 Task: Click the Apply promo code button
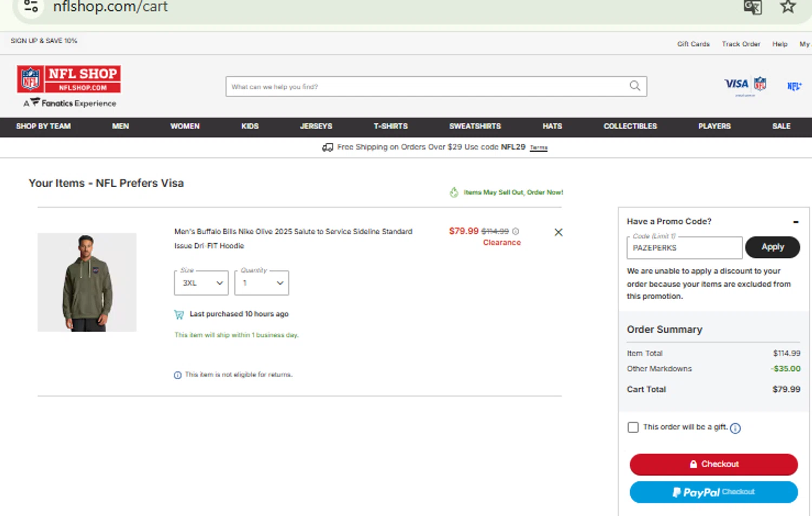772,247
